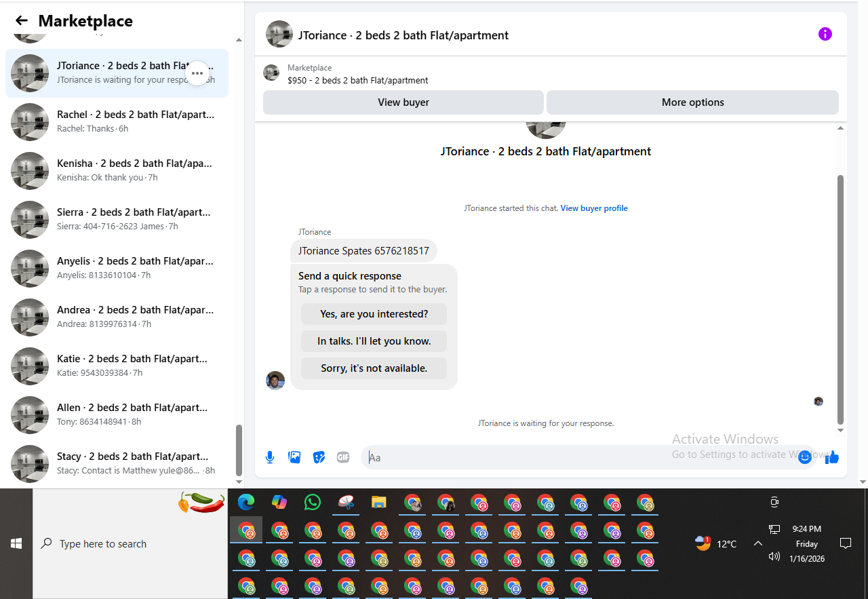
Task: Click the View buyer button
Action: [403, 102]
